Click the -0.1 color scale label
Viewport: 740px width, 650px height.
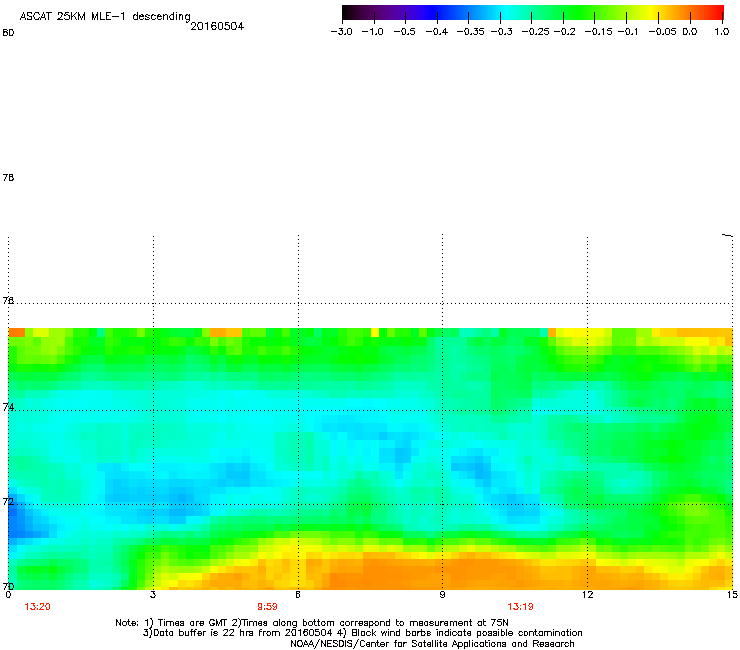click(x=628, y=32)
